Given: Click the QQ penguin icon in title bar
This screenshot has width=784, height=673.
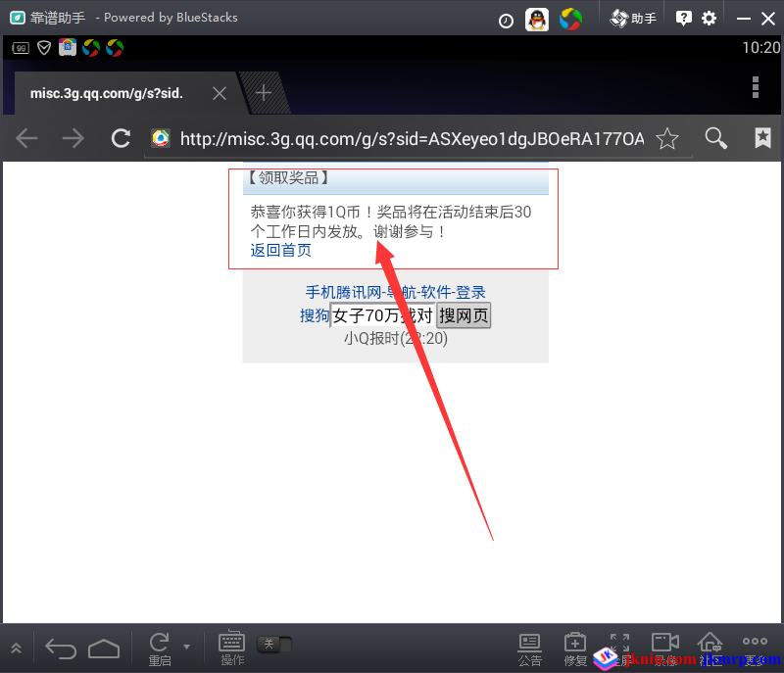Looking at the screenshot, I should (536, 19).
